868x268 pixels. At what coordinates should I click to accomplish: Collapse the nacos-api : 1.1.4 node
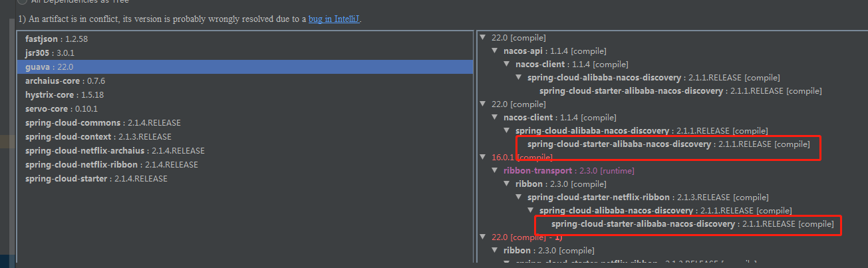(x=495, y=51)
